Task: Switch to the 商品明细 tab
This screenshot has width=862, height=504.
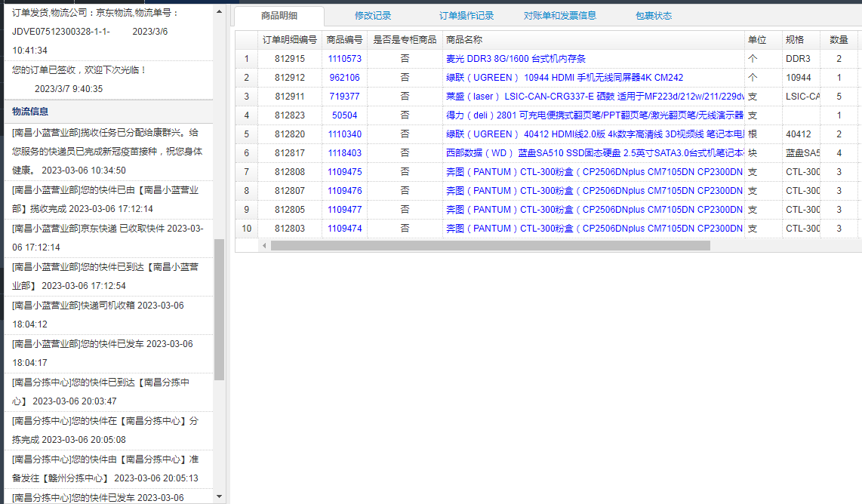Action: pos(279,16)
